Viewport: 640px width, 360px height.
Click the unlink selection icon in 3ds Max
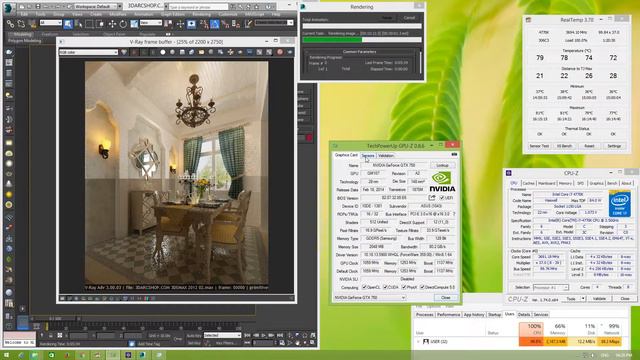20,24
